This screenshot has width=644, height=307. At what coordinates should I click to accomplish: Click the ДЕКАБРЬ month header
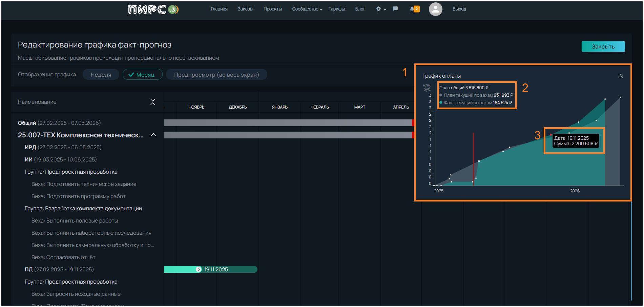click(238, 107)
